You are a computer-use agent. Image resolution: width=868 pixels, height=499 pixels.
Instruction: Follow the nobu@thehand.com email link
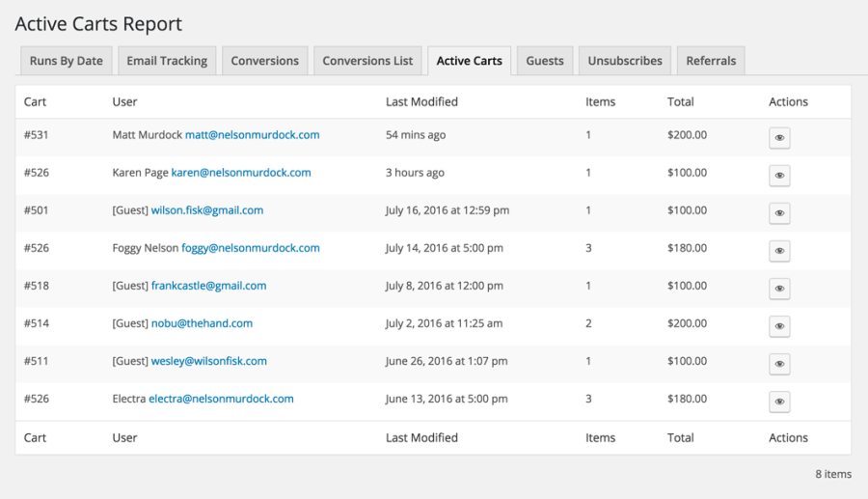pos(202,323)
